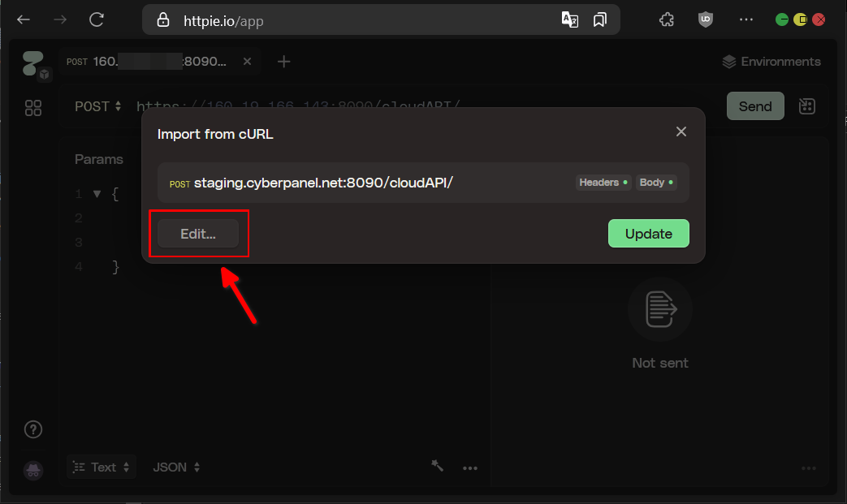This screenshot has height=504, width=847.
Task: Click the address bar lock icon
Action: tap(163, 20)
